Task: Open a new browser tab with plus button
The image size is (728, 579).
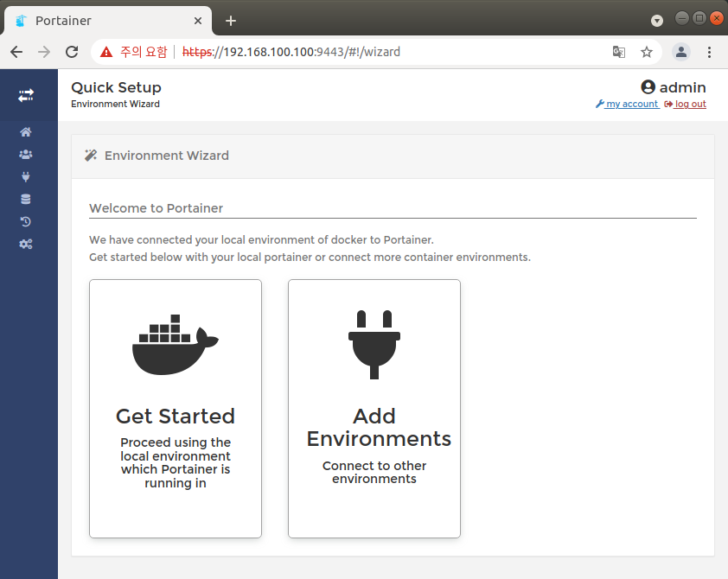Action: pos(231,21)
